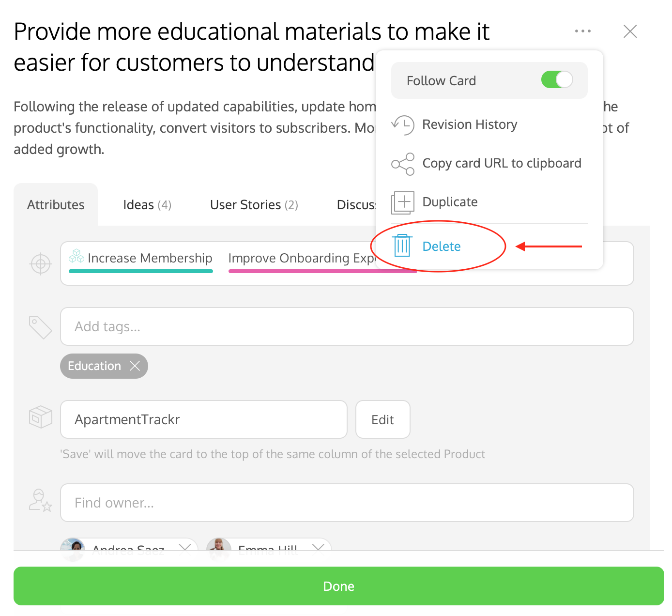Click the owner person-star icon
672x616 pixels.
[40, 500]
